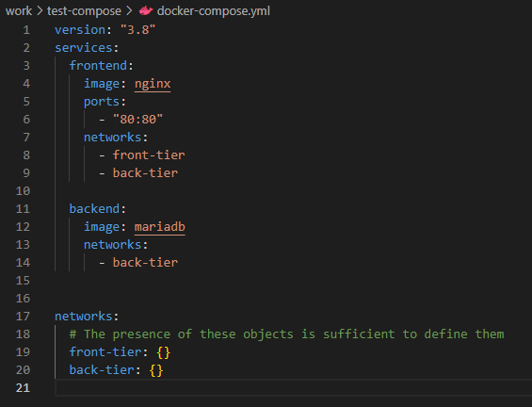Image resolution: width=532 pixels, height=407 pixels.
Task: Click the '{}' braces after back-tier
Action: coord(156,370)
